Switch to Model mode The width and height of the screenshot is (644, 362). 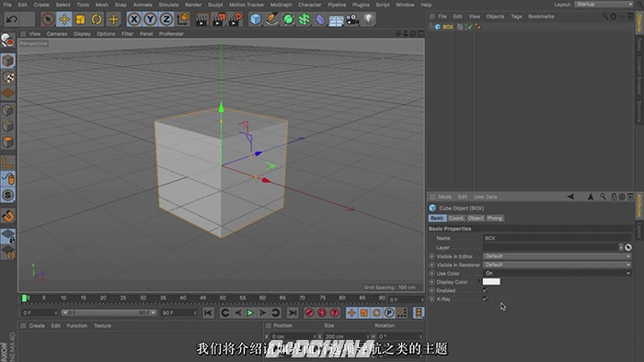coord(7,61)
